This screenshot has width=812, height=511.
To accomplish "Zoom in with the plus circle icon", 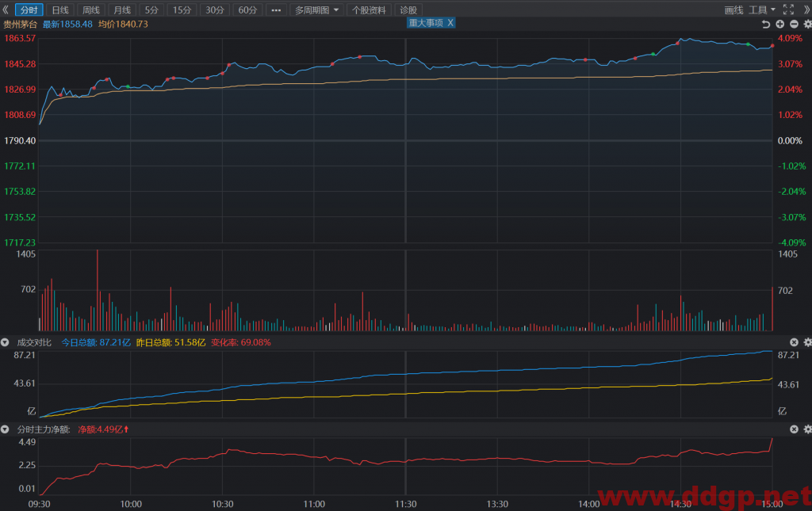I will (780, 24).
